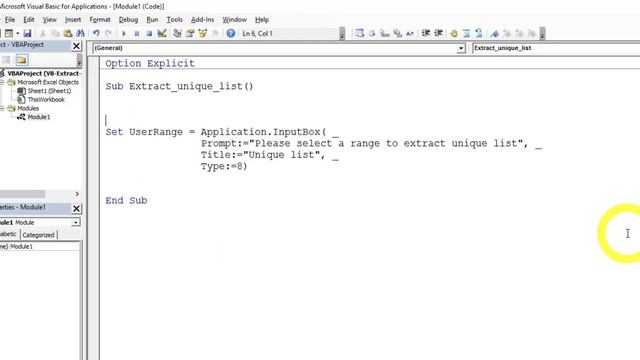Toggle Design Mode with the ruler icon
Image resolution: width=640 pixels, height=360 pixels.
coord(162,33)
